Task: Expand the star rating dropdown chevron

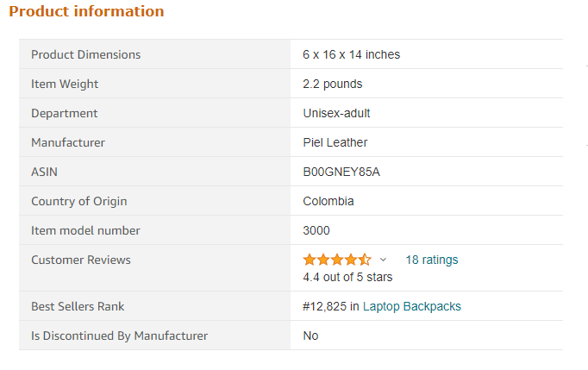Action: coord(383,260)
